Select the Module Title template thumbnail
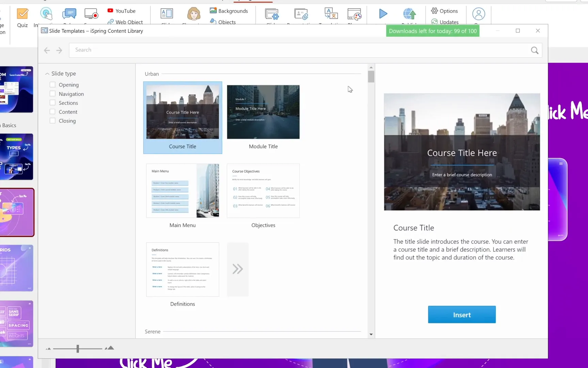The height and width of the screenshot is (368, 588). [x=263, y=112]
